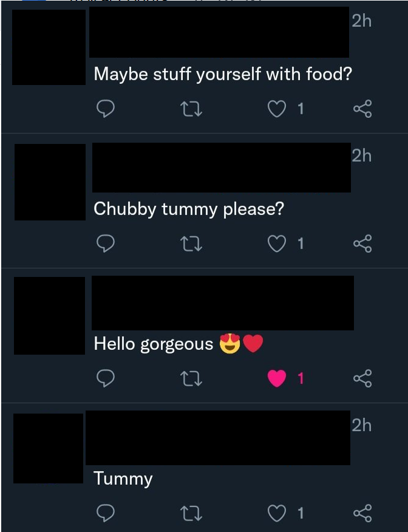Reply to the "Tummy" tweet

click(x=106, y=514)
